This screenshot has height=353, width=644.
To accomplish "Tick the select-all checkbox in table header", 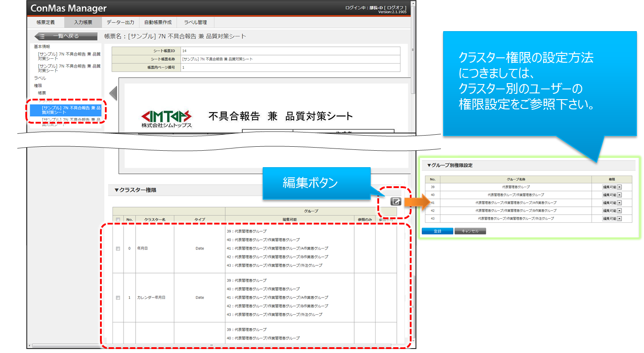I will click(x=118, y=219).
